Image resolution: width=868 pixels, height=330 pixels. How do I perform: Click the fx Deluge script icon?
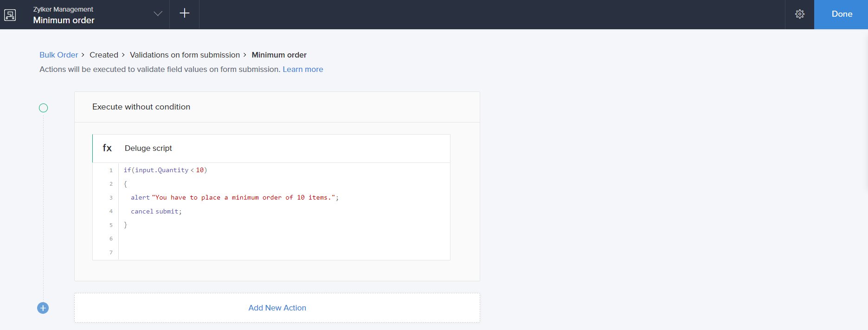tap(107, 148)
